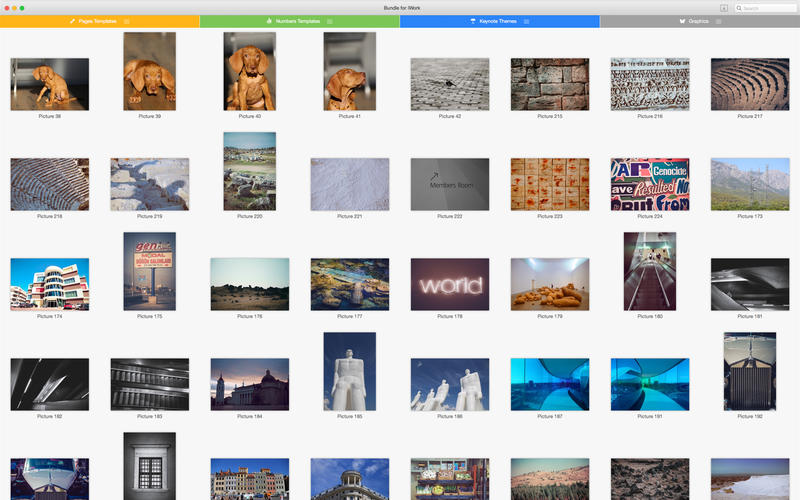Select the Picture 182 monochrome beams thumbnail
The image size is (800, 500).
click(49, 384)
